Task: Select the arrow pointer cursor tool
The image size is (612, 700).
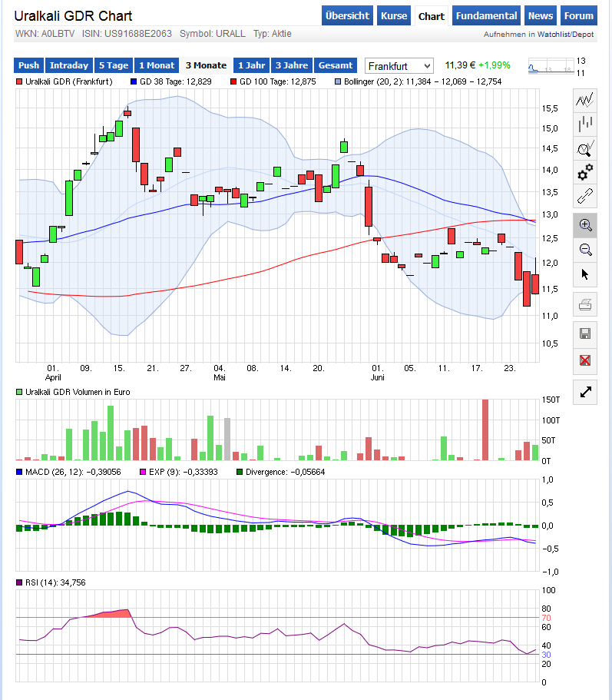Action: coord(585,274)
